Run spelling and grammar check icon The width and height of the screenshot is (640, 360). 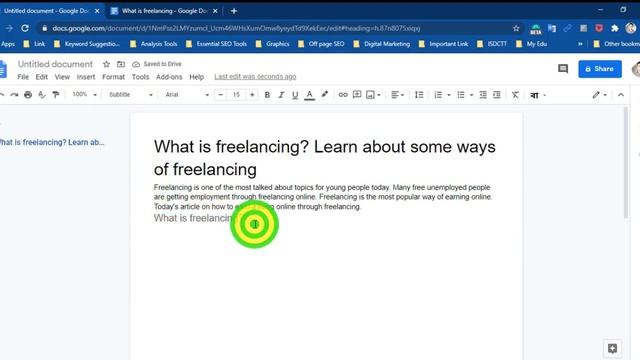click(42, 95)
